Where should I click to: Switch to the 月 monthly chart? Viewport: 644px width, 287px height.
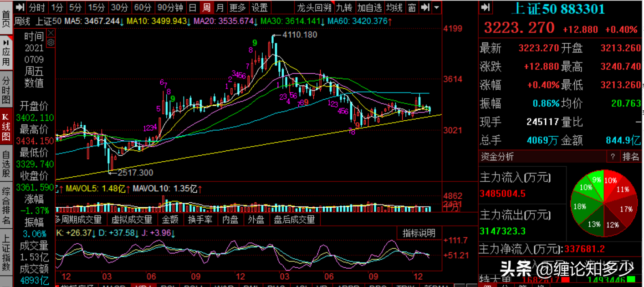coord(220,7)
